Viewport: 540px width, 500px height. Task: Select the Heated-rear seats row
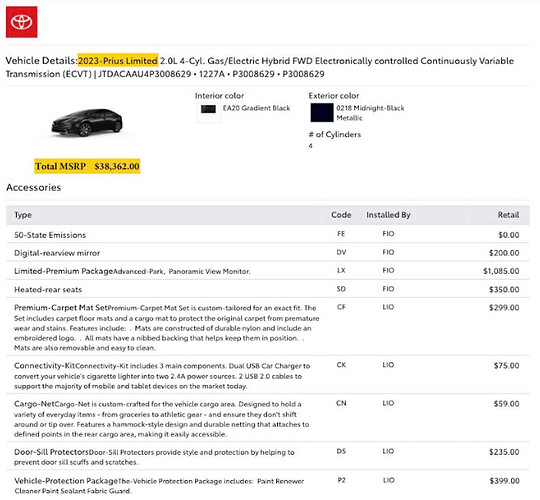[x=268, y=289]
